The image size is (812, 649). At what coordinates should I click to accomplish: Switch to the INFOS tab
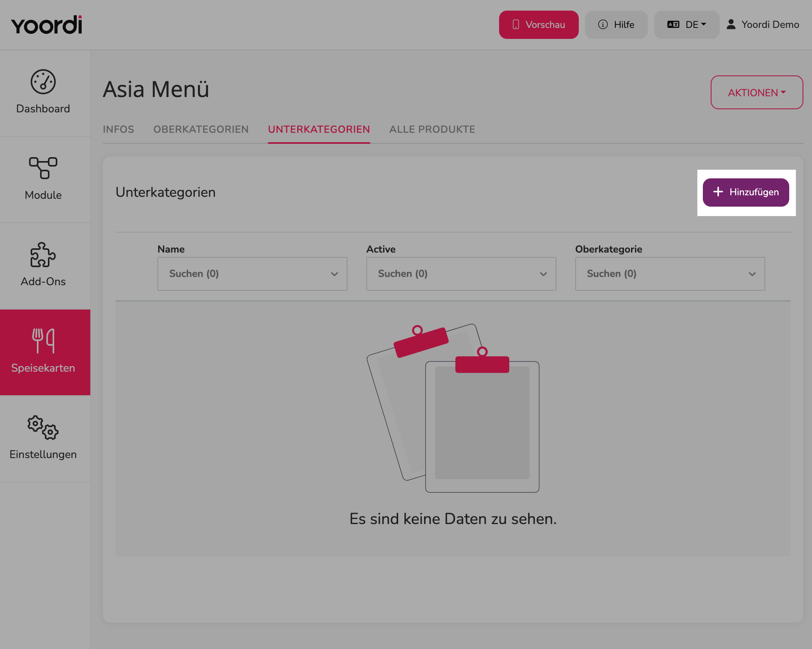pos(119,129)
